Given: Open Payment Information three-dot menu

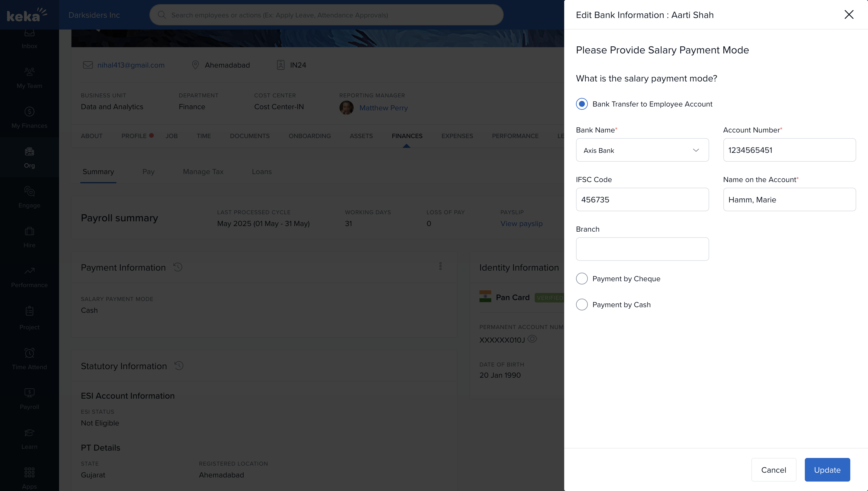Looking at the screenshot, I should (x=440, y=266).
